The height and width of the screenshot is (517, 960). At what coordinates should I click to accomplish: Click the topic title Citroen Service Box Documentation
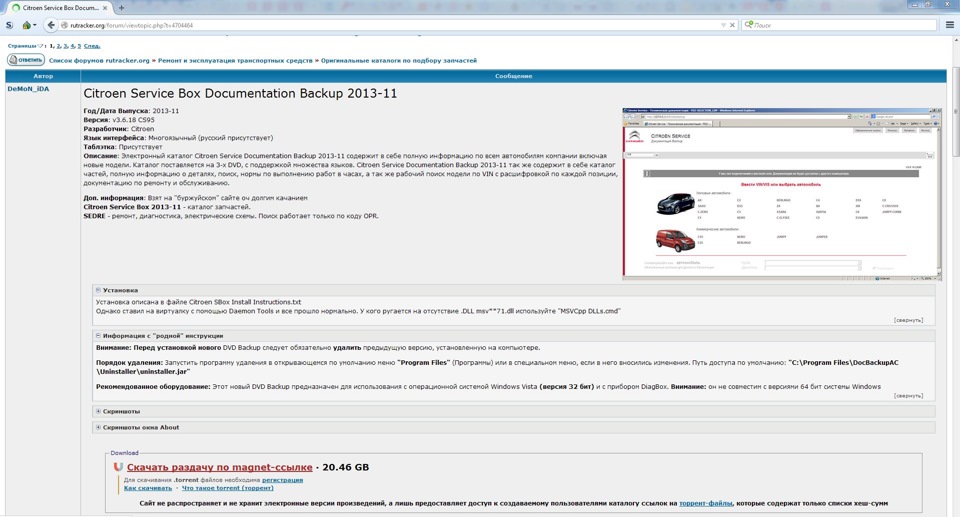tap(240, 94)
